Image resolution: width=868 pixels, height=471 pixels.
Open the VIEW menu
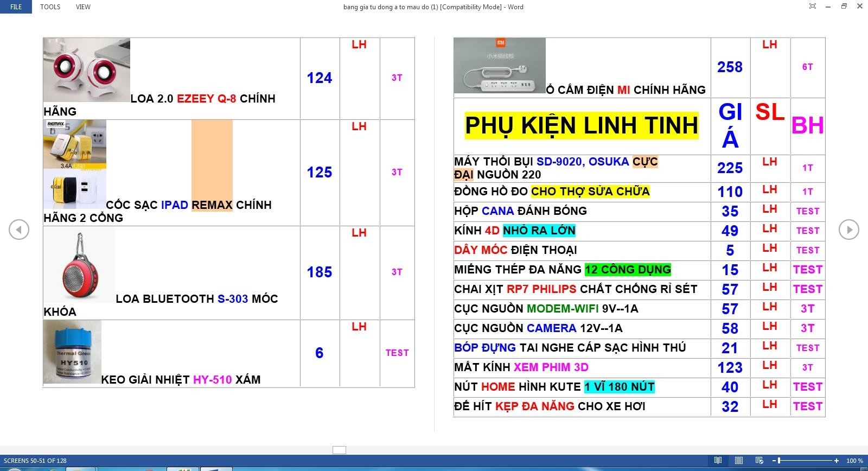click(83, 7)
